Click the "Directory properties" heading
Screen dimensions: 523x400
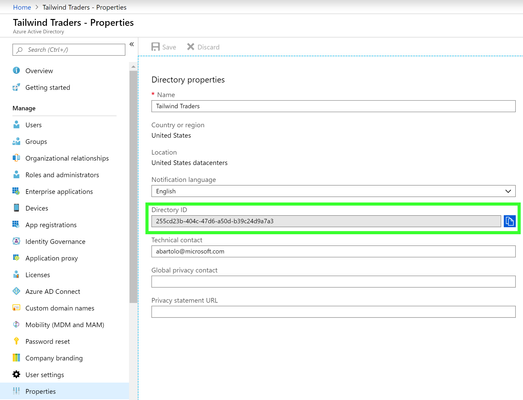click(188, 80)
